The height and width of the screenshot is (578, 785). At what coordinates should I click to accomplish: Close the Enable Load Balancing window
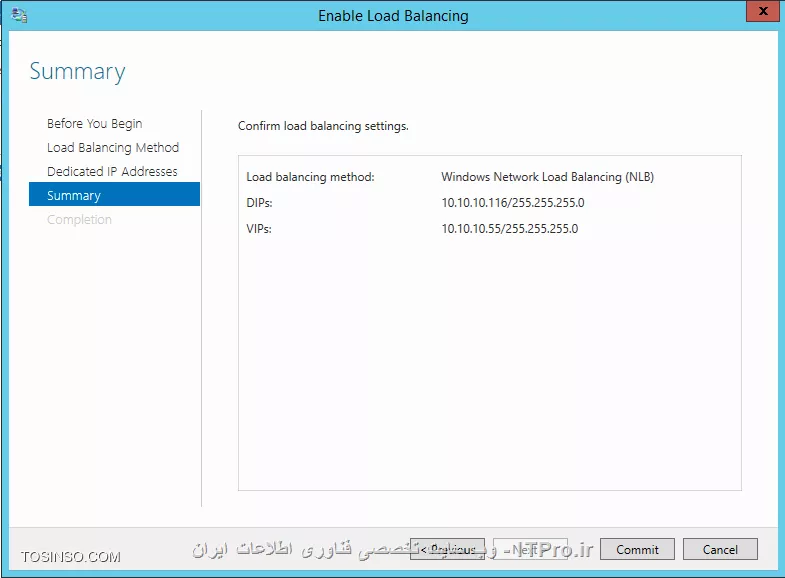[x=762, y=11]
